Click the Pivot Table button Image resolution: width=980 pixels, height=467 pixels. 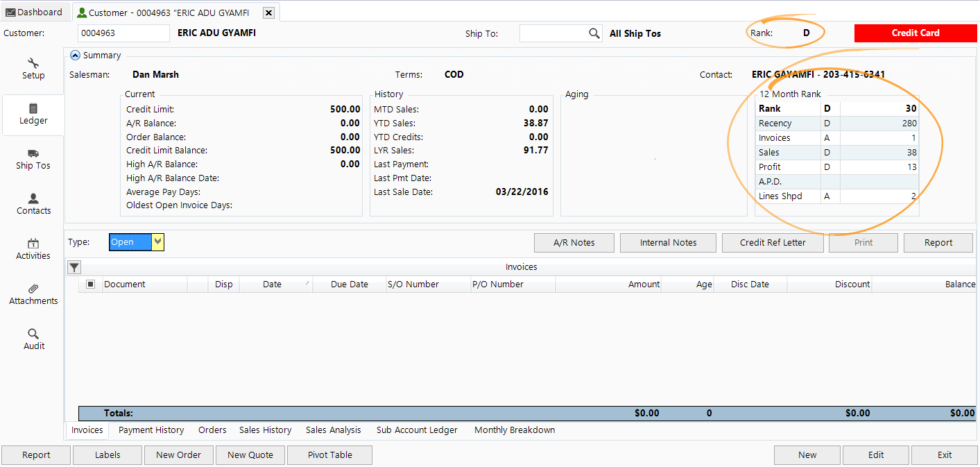coord(329,455)
